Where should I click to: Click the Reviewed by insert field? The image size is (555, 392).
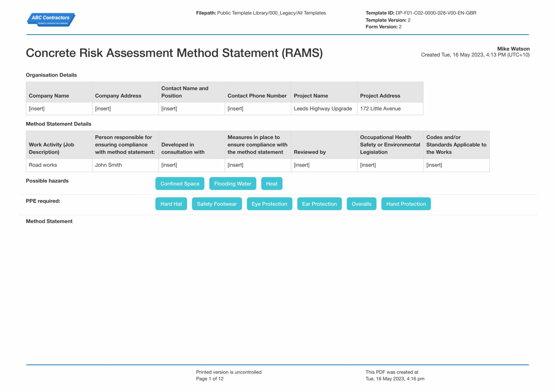point(301,165)
